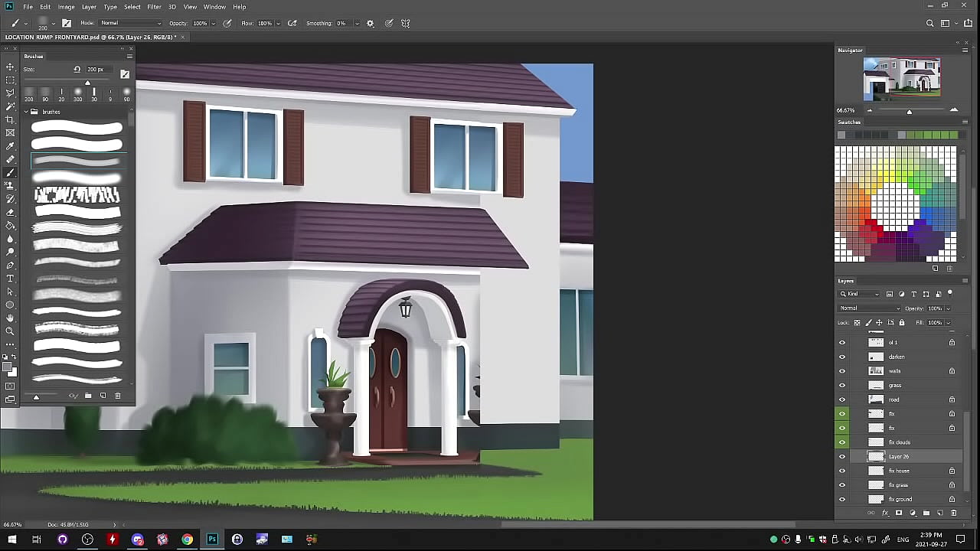Open the layer blend mode dropdown
Image resolution: width=980 pixels, height=551 pixels.
click(x=869, y=308)
